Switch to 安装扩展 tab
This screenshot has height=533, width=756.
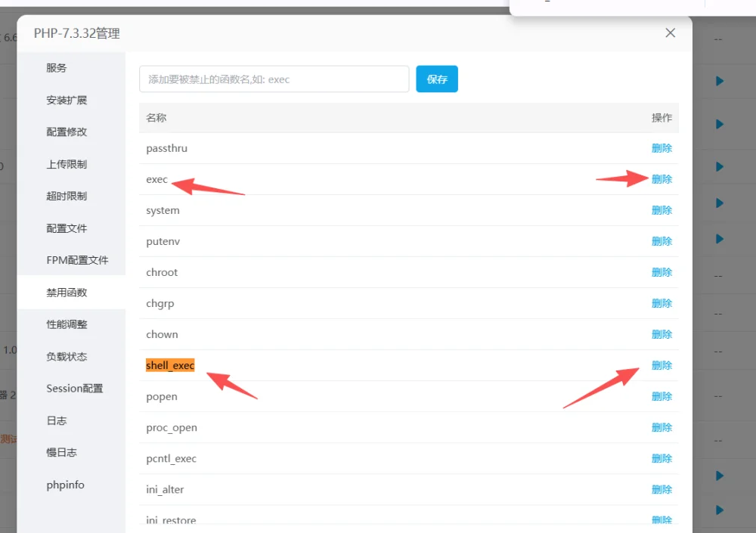point(67,101)
